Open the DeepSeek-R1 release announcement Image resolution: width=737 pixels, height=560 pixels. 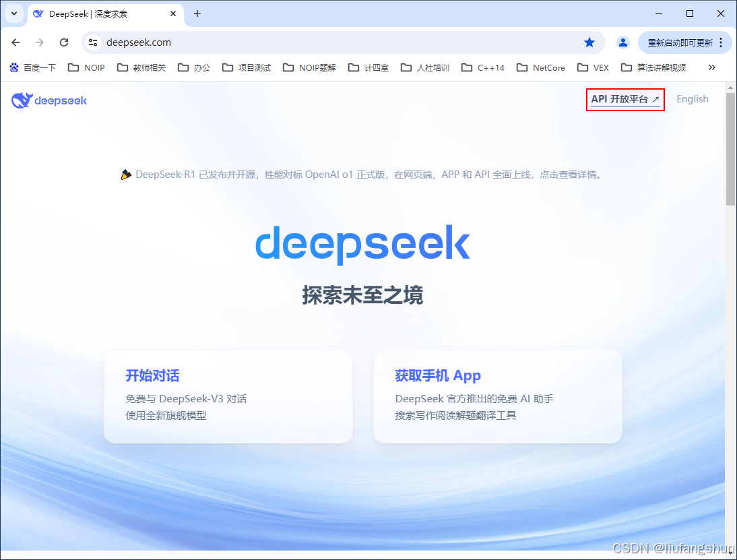(361, 175)
